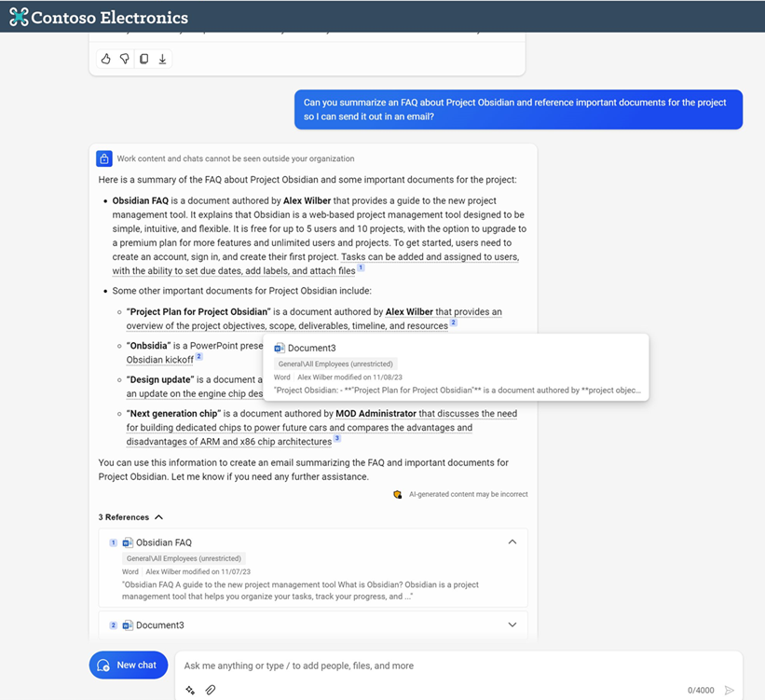Viewport: 765px width, 700px height.
Task: Click citation 2 after 'timeline, and resources'
Action: point(453,323)
